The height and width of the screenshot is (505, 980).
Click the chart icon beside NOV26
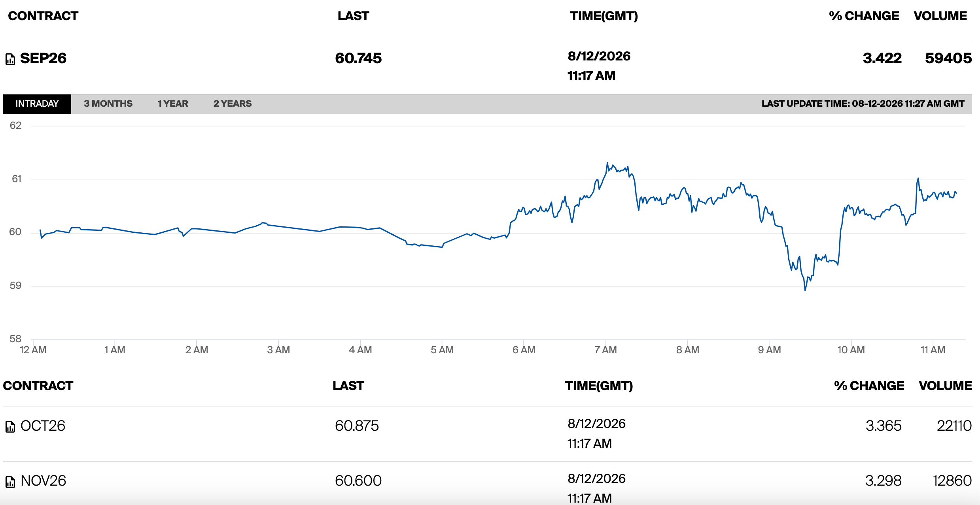click(x=10, y=482)
